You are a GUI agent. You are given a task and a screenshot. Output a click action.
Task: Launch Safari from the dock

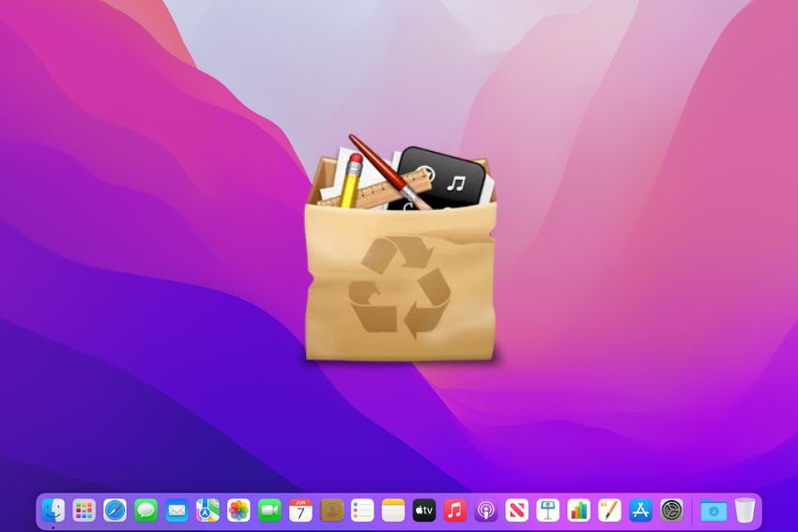coord(115,510)
